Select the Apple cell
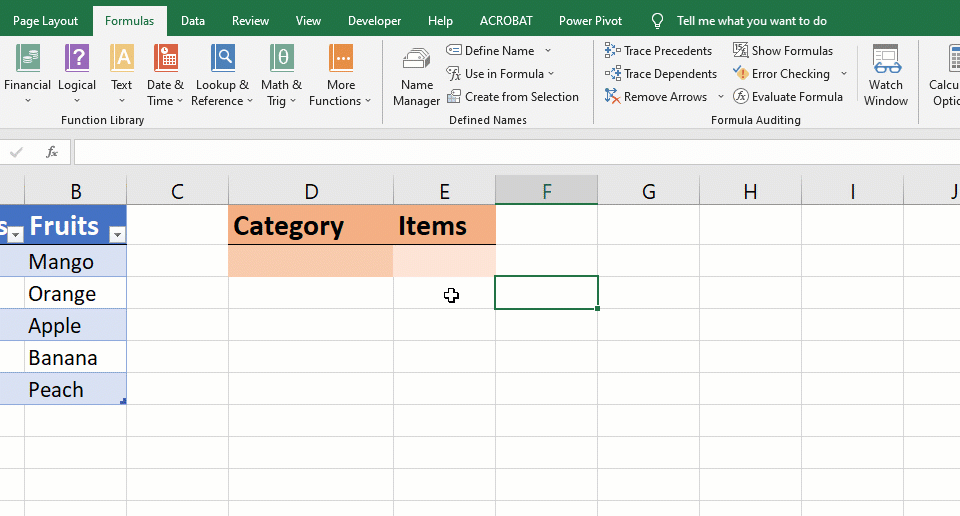960x516 pixels. (x=75, y=325)
